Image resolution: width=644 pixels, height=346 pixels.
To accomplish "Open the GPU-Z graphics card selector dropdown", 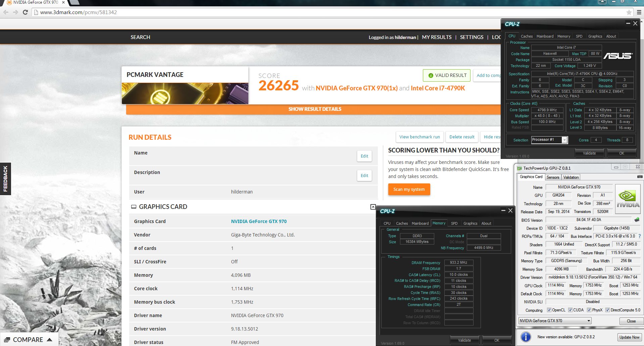I will [555, 321].
